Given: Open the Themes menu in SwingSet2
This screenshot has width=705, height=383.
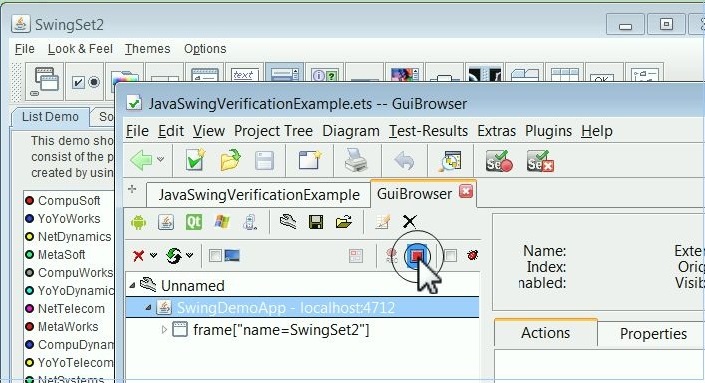Looking at the screenshot, I should [147, 49].
